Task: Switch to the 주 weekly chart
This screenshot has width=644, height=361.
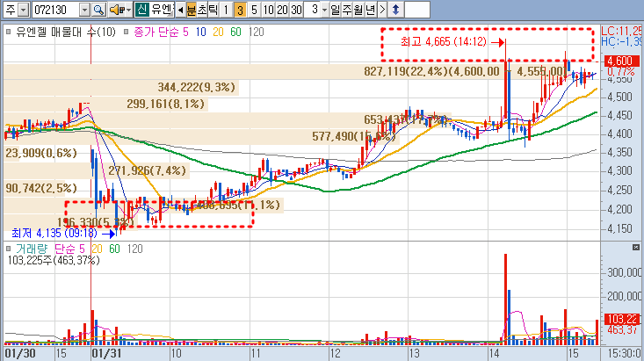Action: pyautogui.click(x=347, y=10)
